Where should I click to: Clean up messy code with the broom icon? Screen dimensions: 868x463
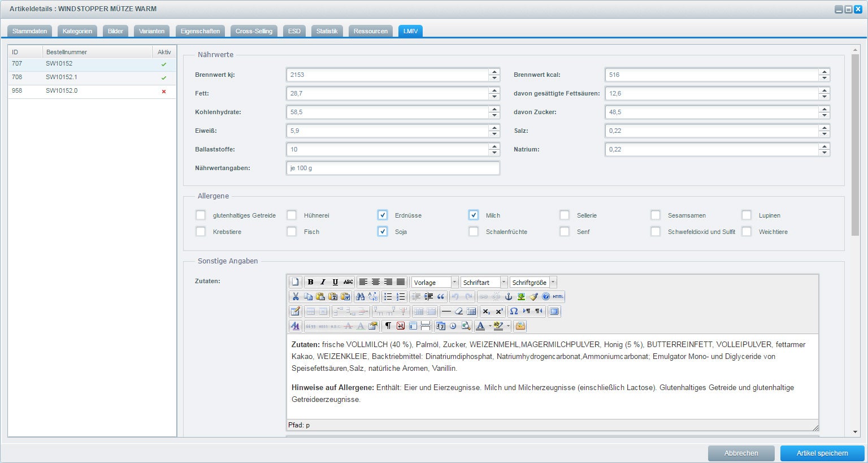533,297
